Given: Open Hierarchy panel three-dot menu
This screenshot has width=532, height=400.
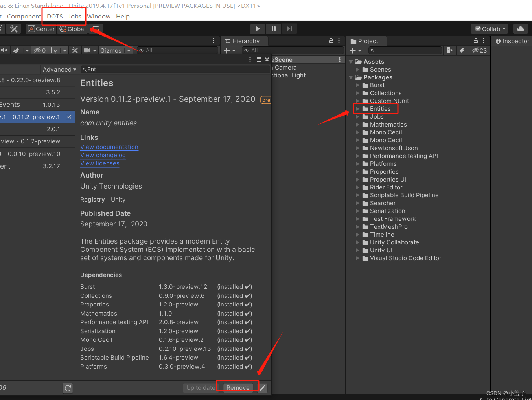Looking at the screenshot, I should (x=339, y=40).
